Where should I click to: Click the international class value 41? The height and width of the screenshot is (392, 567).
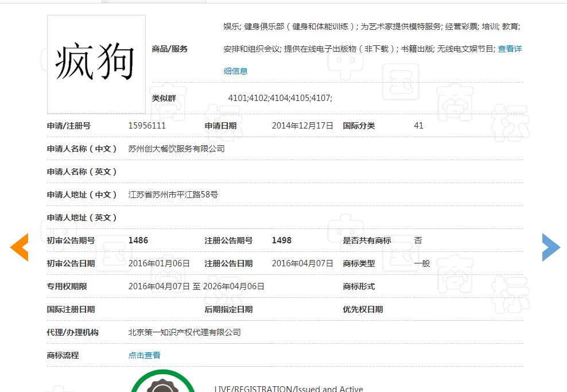(418, 125)
